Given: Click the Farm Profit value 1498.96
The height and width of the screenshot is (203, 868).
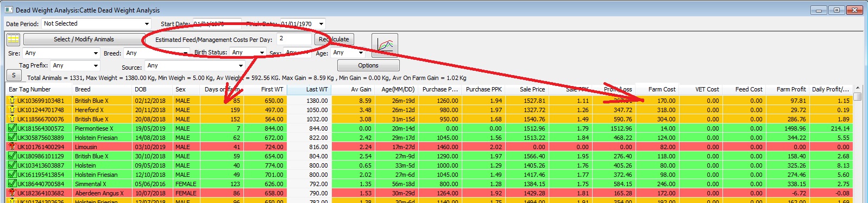Looking at the screenshot, I should (787, 128).
